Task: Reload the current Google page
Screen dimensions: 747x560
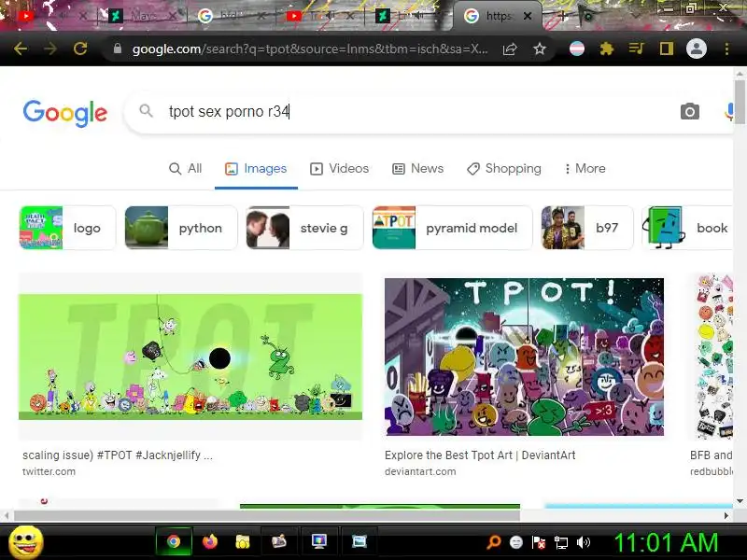Action: tap(80, 49)
